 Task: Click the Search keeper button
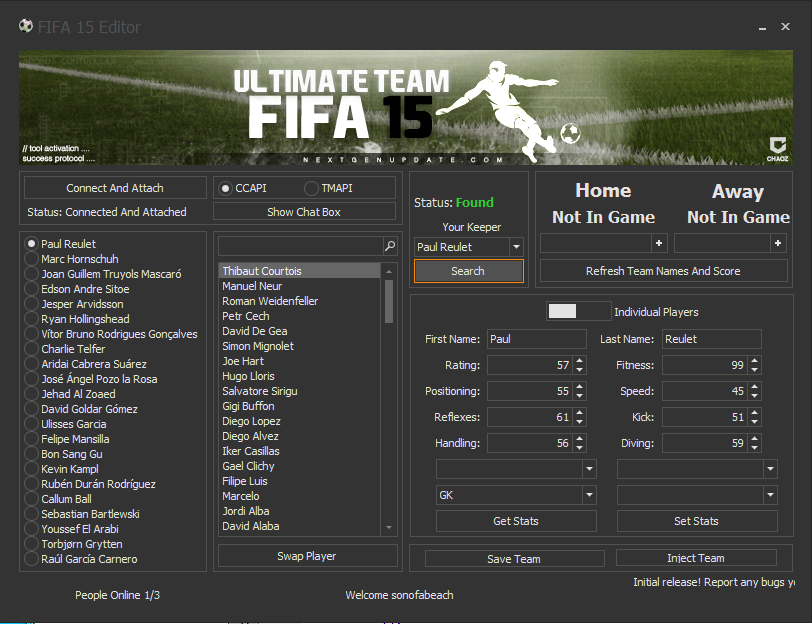coord(468,271)
